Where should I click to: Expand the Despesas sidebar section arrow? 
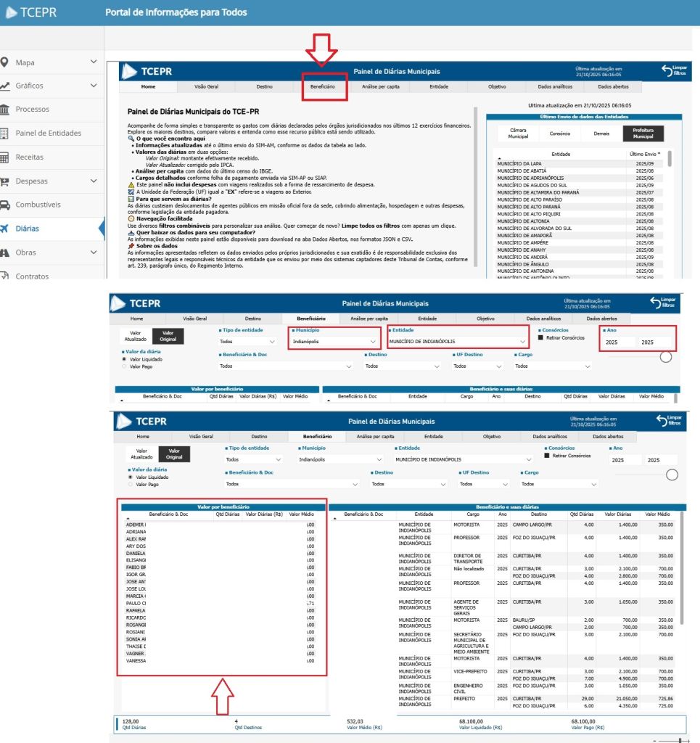(94, 181)
